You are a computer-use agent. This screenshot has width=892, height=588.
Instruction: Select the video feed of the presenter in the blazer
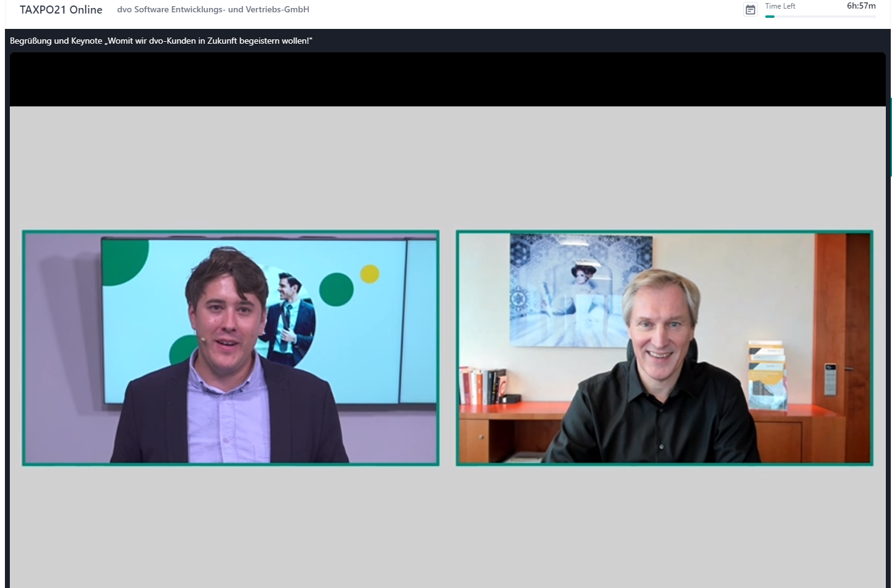tap(231, 348)
